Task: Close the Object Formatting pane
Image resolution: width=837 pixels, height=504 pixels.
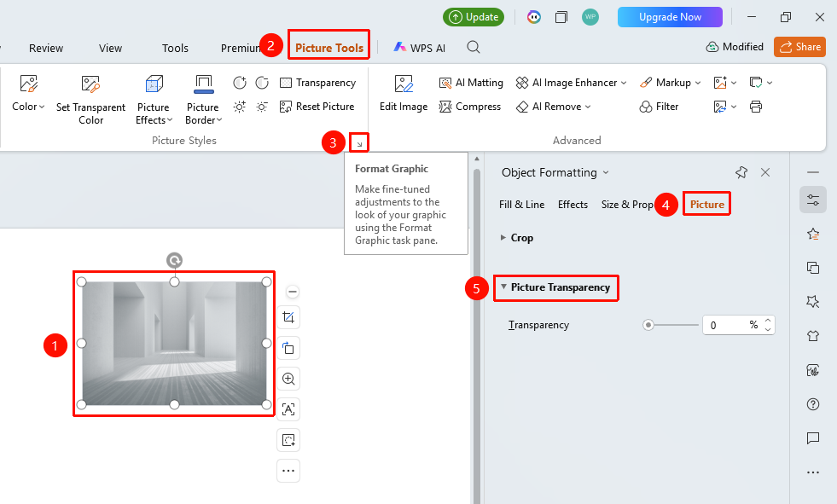Action: (x=765, y=172)
